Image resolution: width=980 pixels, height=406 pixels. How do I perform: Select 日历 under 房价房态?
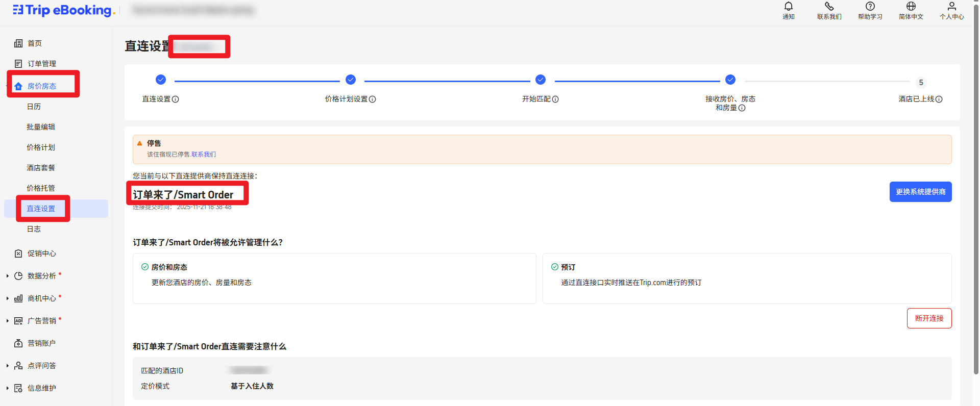coord(34,107)
